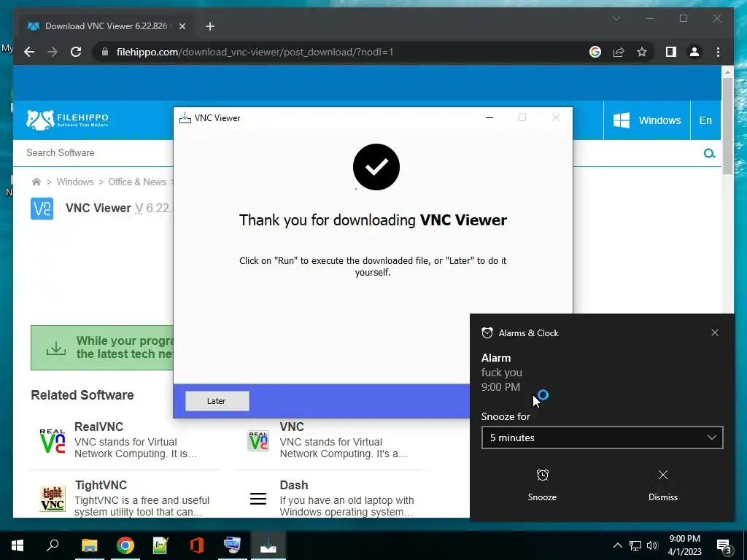
Task: Click the Alarms & Clock app icon
Action: coord(487,332)
